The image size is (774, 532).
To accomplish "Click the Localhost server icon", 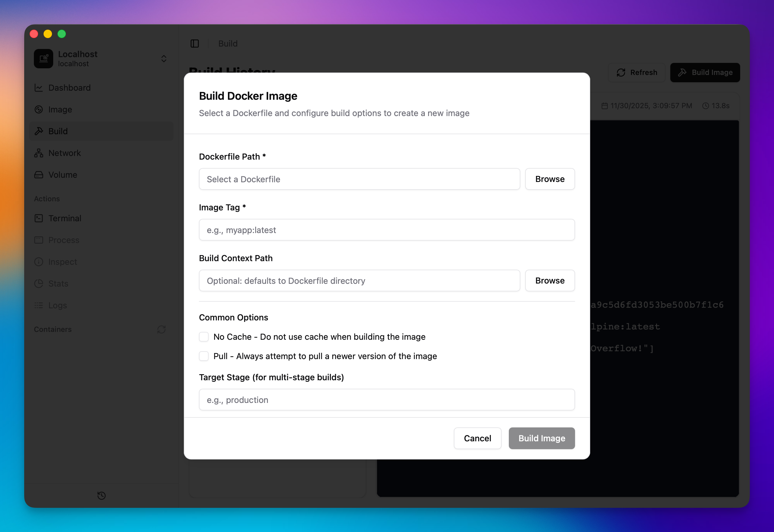I will click(x=43, y=59).
